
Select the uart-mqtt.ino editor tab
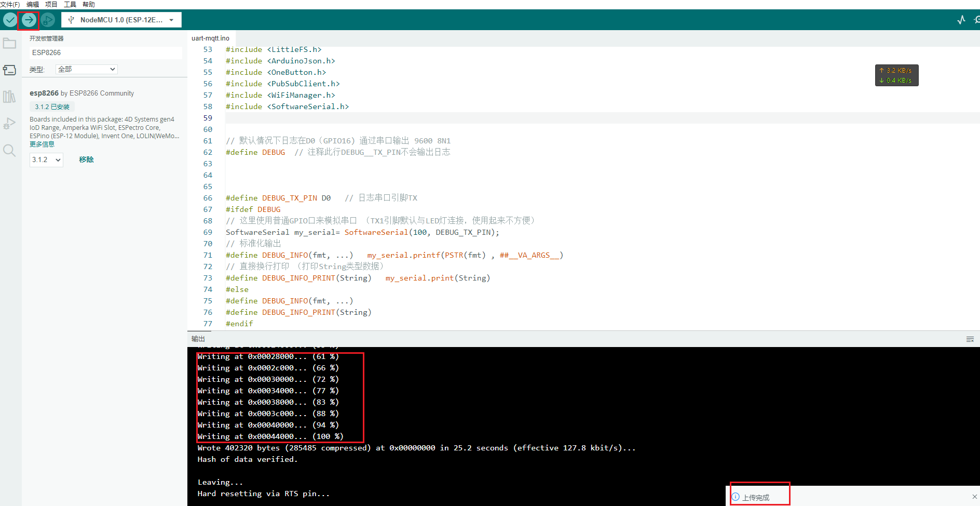pyautogui.click(x=210, y=38)
